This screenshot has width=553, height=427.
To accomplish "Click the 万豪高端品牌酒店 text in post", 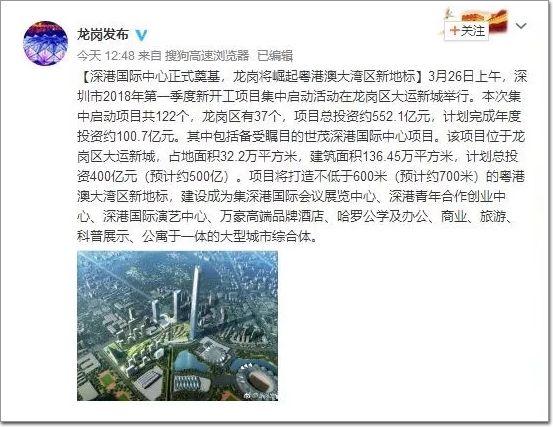I will click(272, 216).
